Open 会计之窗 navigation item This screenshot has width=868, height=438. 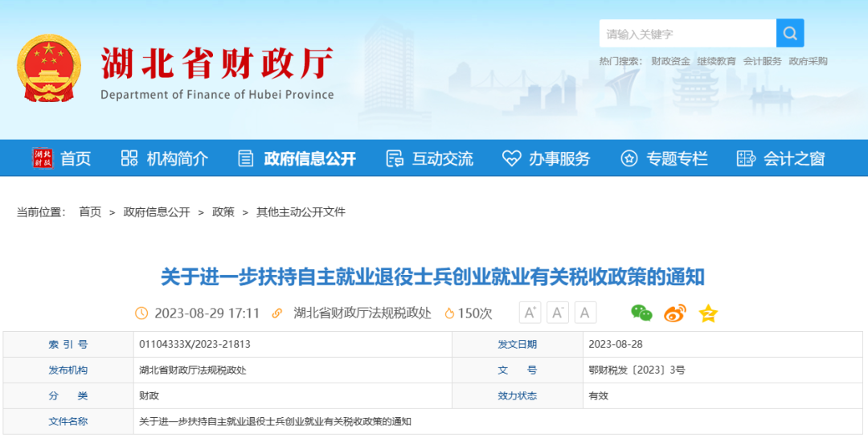click(x=781, y=158)
